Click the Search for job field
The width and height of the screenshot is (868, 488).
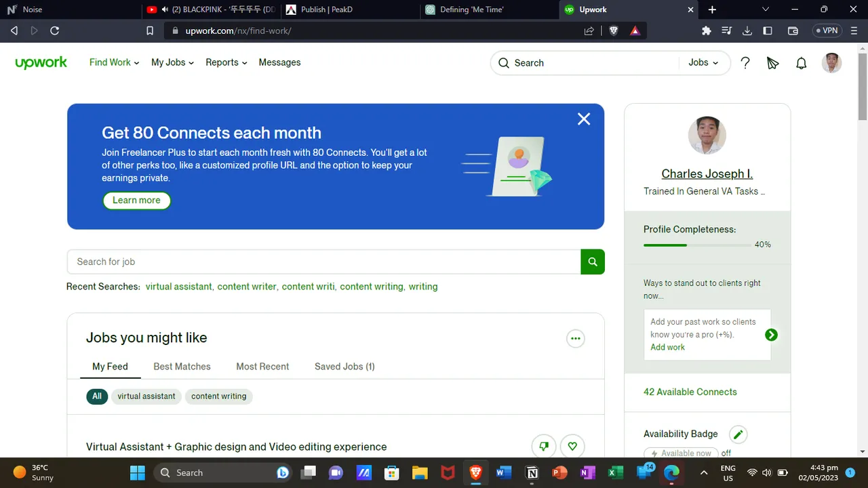pos(323,262)
